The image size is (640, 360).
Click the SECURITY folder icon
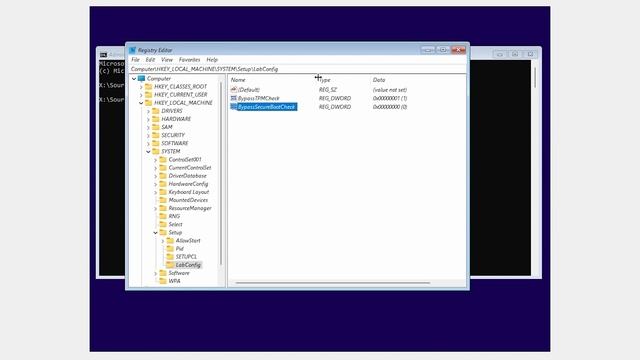coord(156,135)
